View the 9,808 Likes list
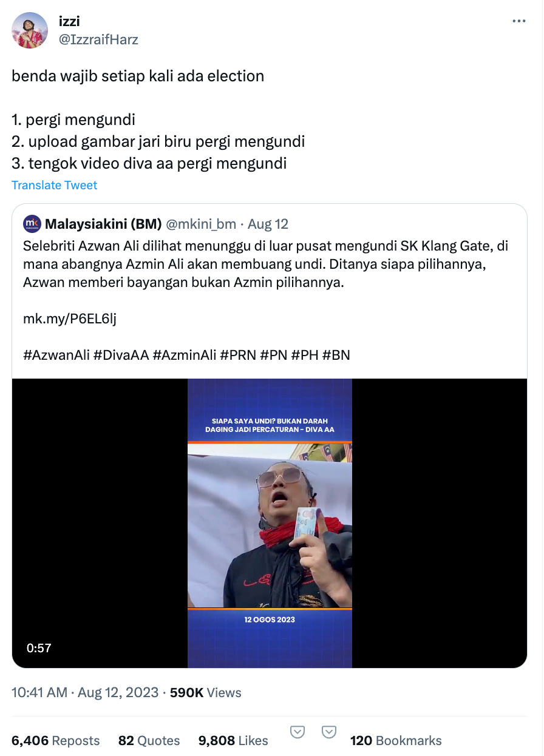This screenshot has width=544, height=756. [x=233, y=740]
